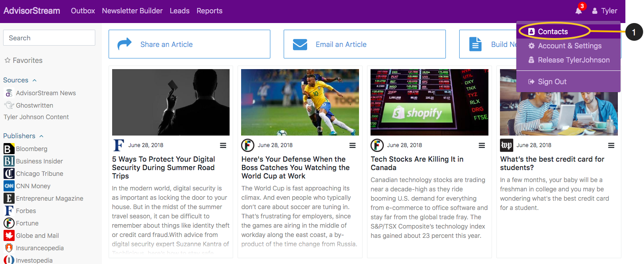Open Account & Settings from the dropdown
The height and width of the screenshot is (264, 644).
[x=568, y=46]
